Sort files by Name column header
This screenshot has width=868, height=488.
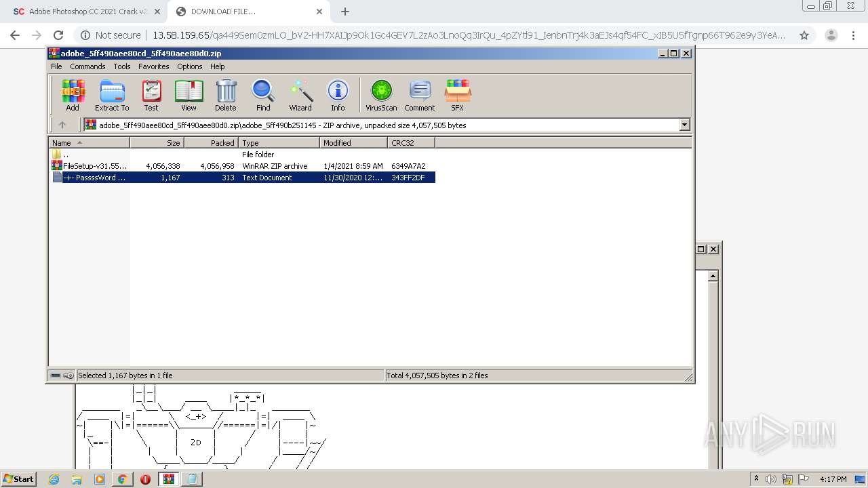tap(89, 143)
